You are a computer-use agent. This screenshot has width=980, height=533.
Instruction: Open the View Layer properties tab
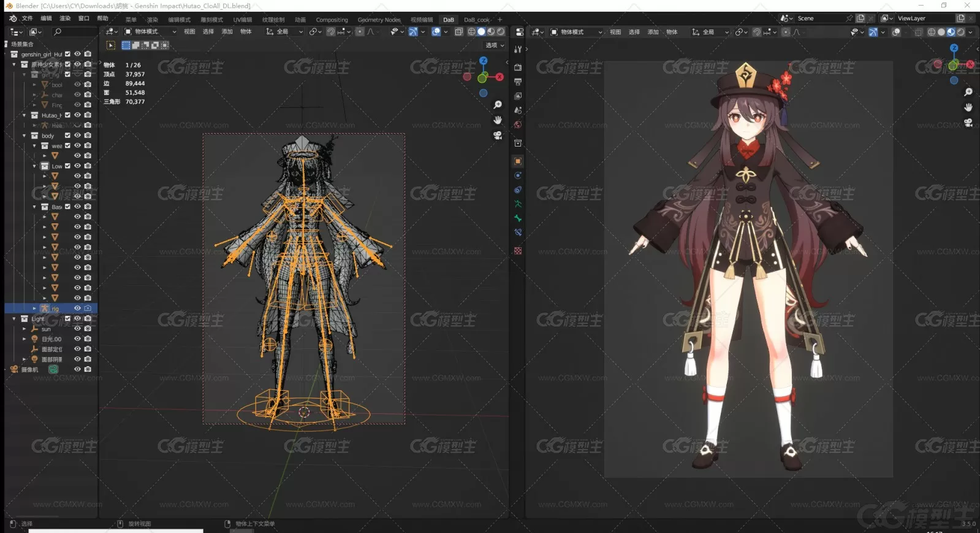tap(518, 96)
